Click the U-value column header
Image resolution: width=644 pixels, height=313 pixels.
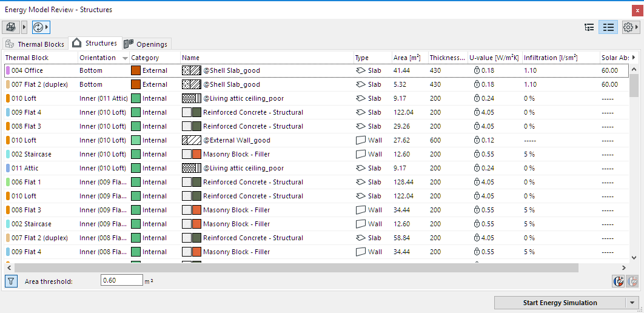pos(495,58)
